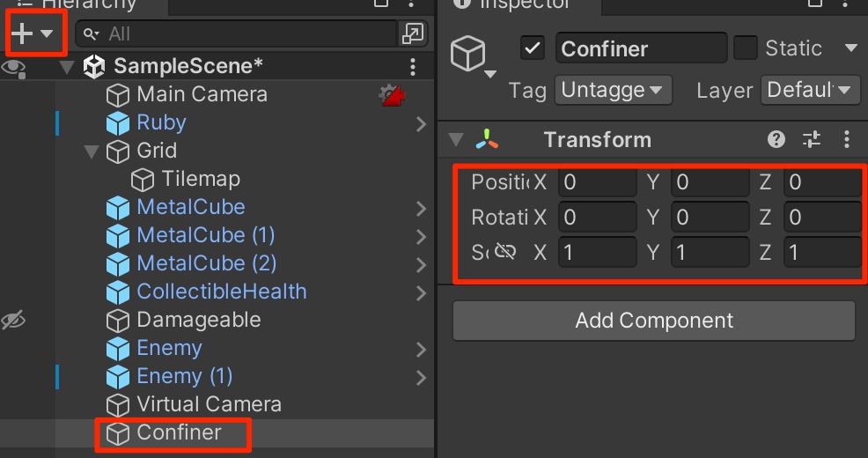Viewport: 868px width, 458px height.
Task: Collapse the Grid object in hierarchy
Action: coord(92,151)
